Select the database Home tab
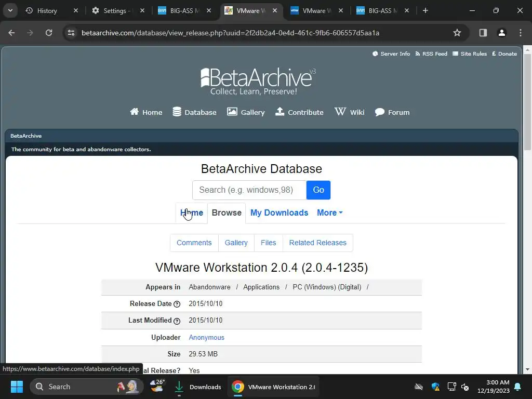532x399 pixels. [192, 212]
